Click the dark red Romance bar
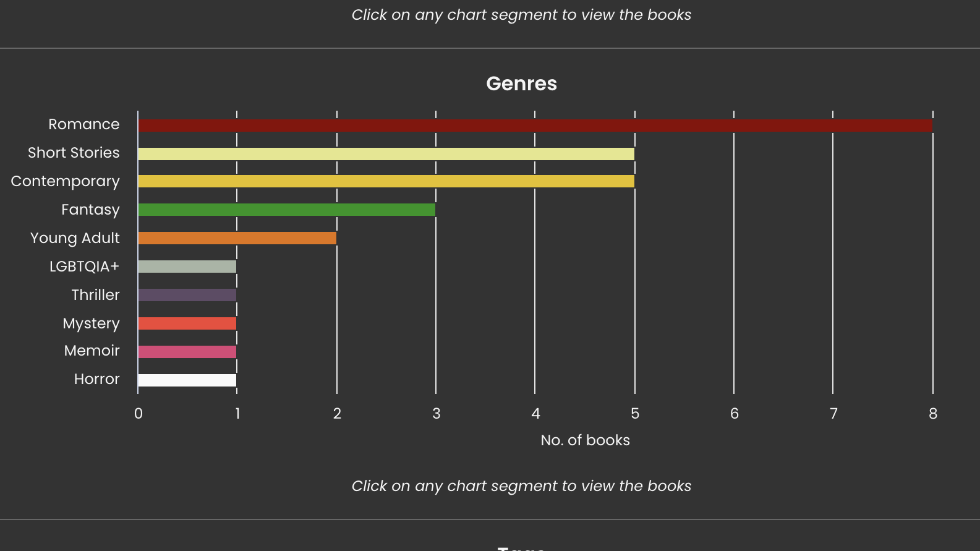Screen dimensions: 980x551 click(535, 126)
